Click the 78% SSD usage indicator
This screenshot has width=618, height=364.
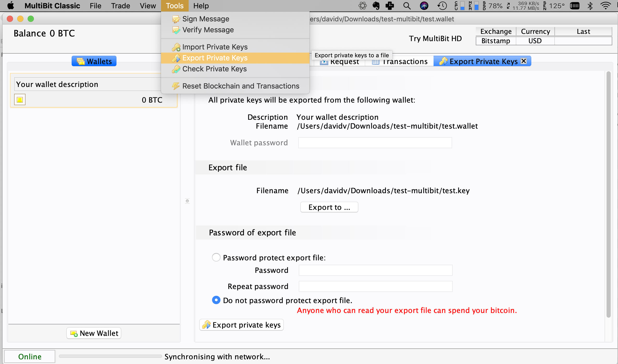point(493,6)
